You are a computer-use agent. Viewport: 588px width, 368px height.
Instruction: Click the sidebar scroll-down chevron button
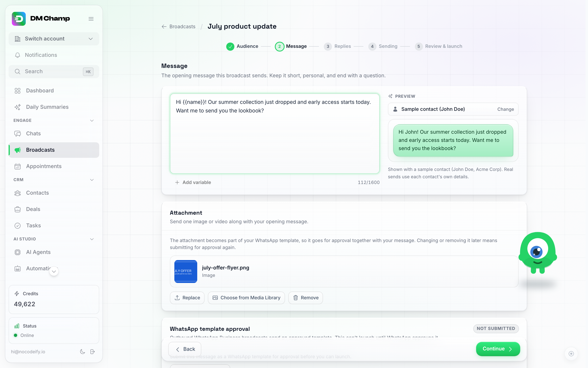tap(54, 271)
